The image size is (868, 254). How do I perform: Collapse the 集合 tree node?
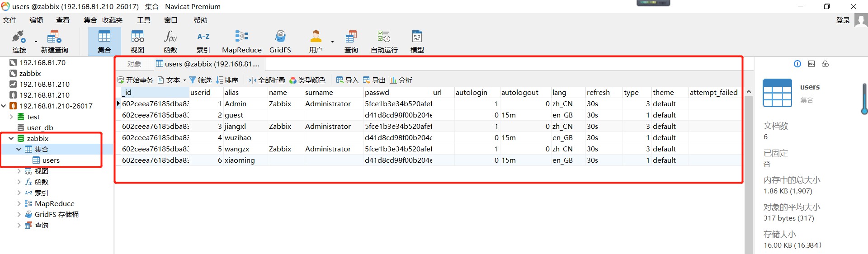(19, 149)
